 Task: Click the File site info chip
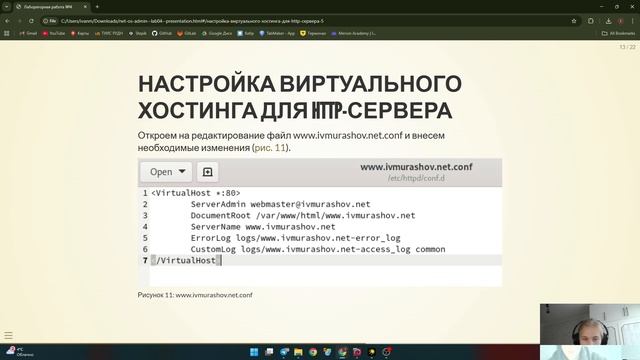coord(49,21)
